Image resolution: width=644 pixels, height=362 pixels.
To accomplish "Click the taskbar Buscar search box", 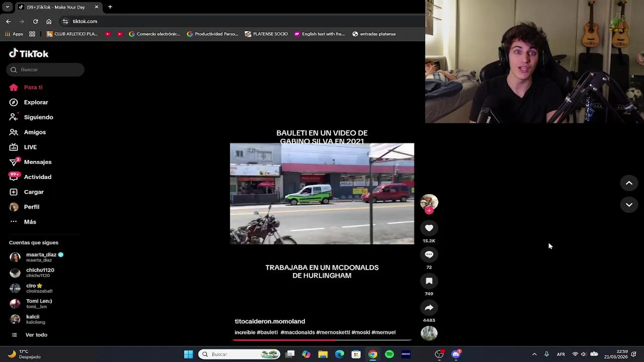I will 239,354.
